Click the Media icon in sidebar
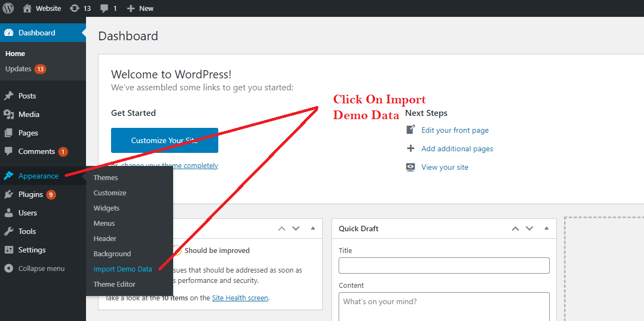The image size is (644, 321). (x=9, y=114)
